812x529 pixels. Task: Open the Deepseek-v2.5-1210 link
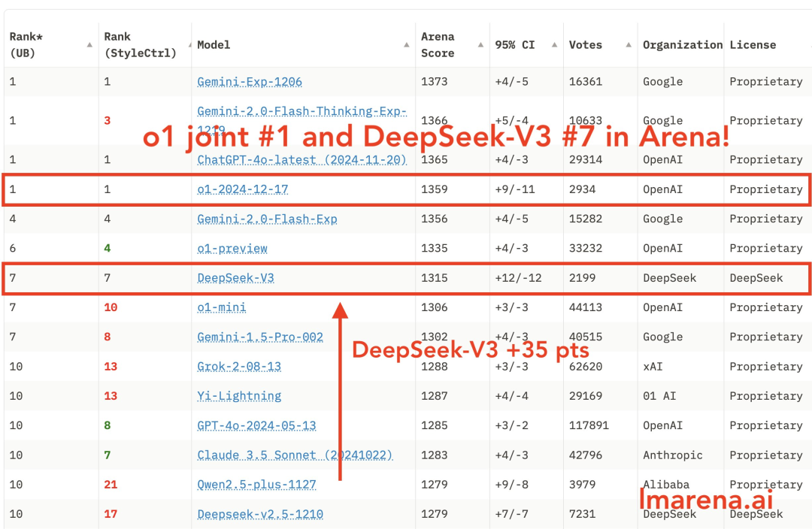click(260, 514)
